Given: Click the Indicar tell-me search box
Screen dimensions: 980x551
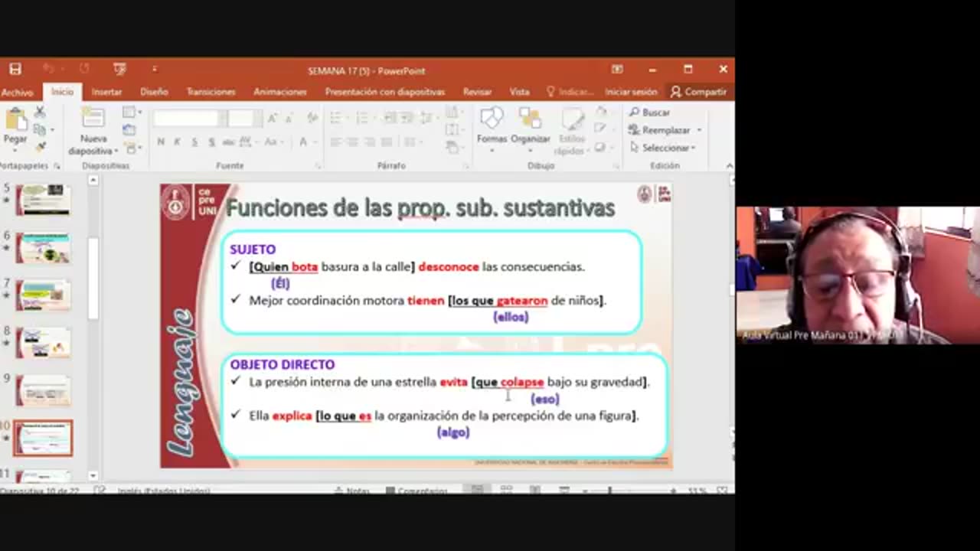Looking at the screenshot, I should coord(570,92).
